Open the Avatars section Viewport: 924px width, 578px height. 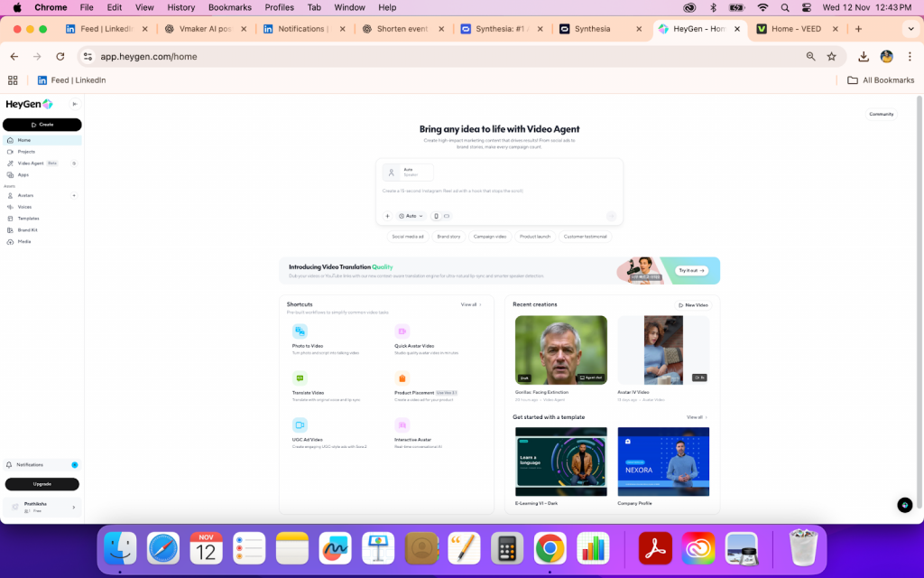point(24,195)
